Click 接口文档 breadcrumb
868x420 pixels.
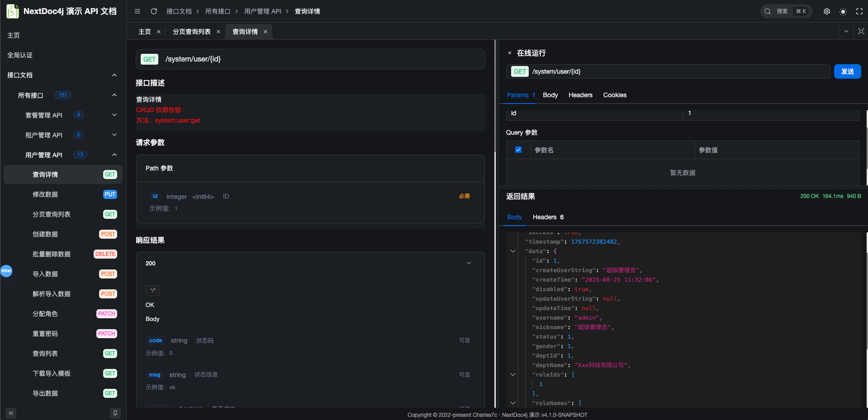[x=179, y=11]
